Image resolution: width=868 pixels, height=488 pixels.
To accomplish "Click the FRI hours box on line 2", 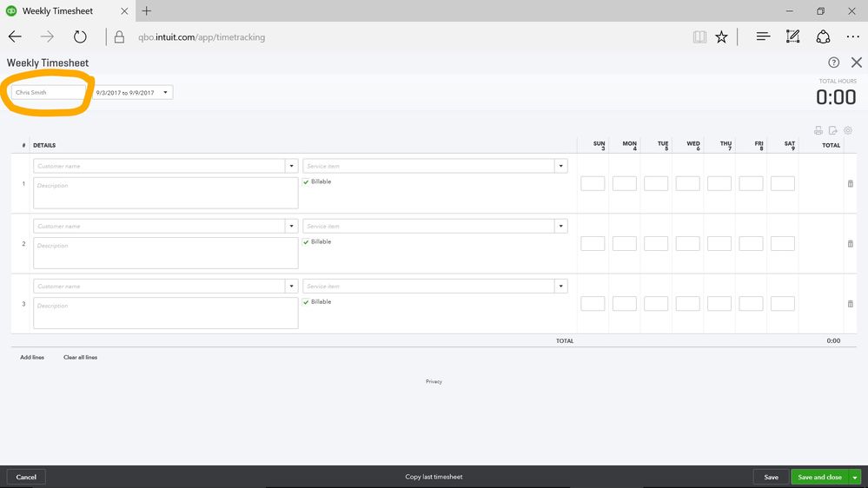I will [x=751, y=244].
